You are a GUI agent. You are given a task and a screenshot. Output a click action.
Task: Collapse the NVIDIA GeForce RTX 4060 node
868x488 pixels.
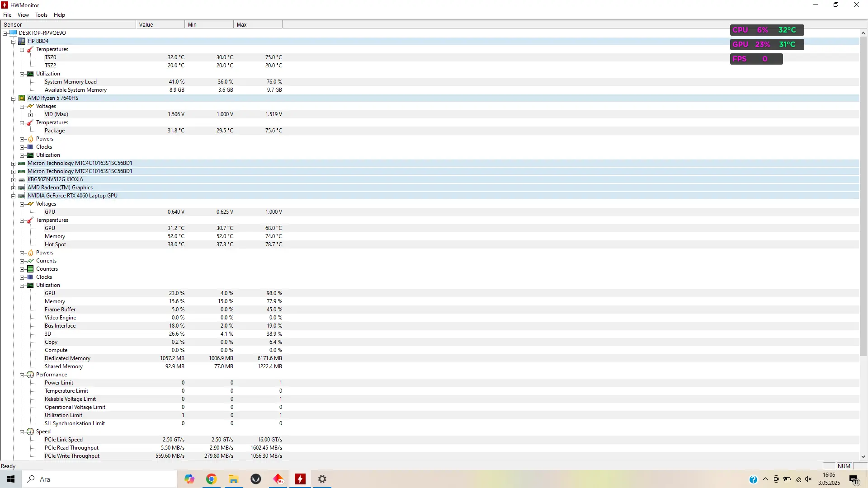point(14,196)
